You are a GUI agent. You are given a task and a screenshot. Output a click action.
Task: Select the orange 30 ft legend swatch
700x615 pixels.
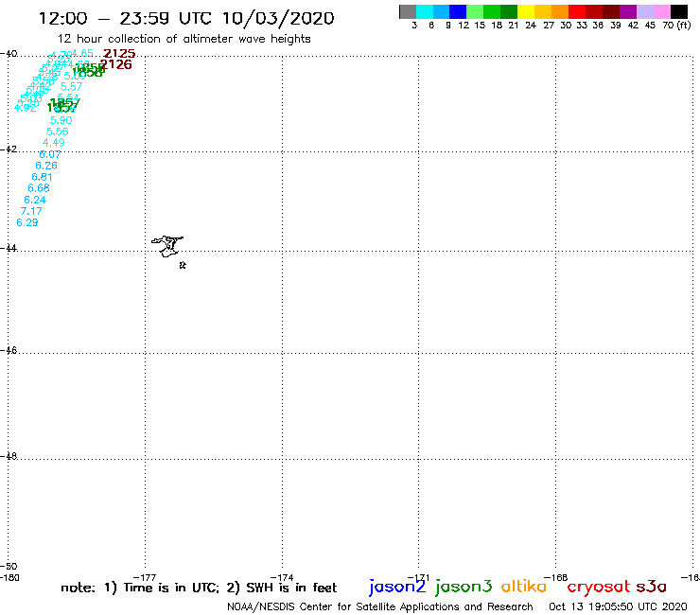click(560, 11)
